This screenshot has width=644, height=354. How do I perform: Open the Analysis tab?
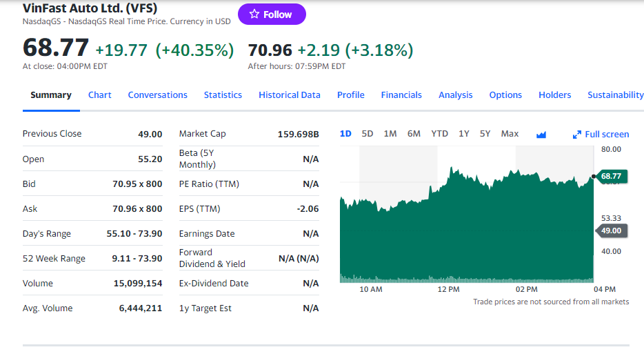456,95
